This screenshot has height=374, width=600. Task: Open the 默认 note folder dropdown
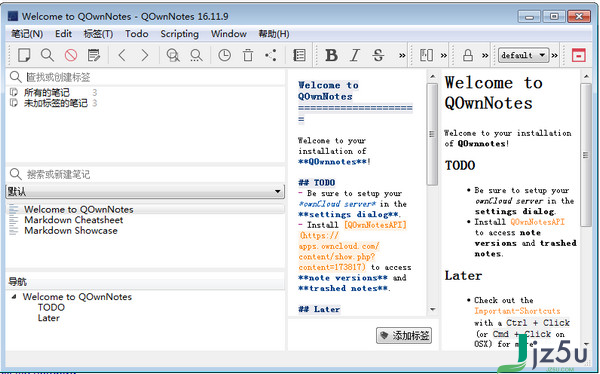145,191
